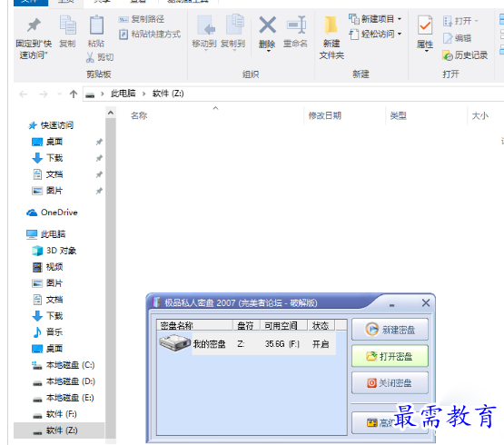504x445 pixels.
Task: Sort by the 修改日期 column header
Action: (x=325, y=115)
